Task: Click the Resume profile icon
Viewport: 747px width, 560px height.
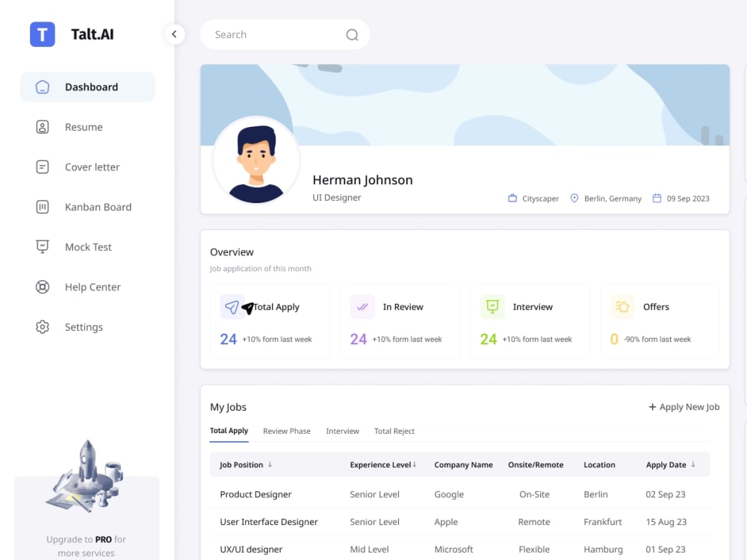Action: point(43,127)
